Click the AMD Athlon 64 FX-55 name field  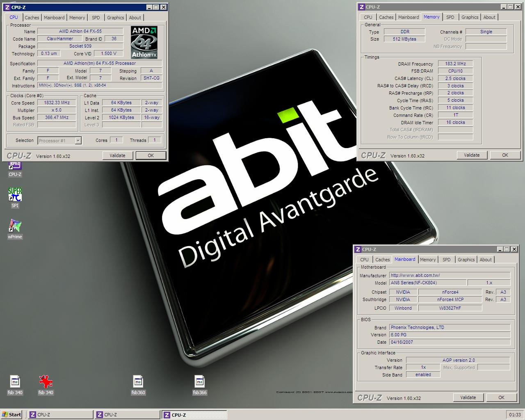[x=80, y=31]
